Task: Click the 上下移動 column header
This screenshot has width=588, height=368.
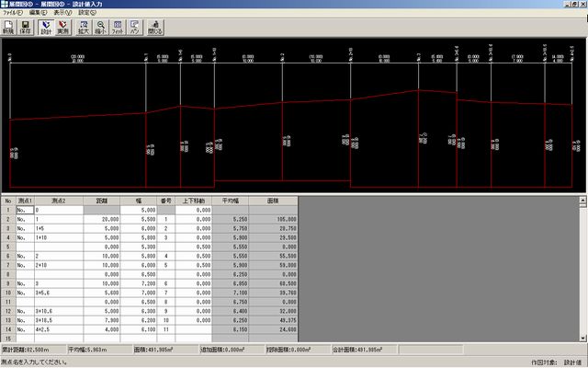Action: (x=194, y=201)
